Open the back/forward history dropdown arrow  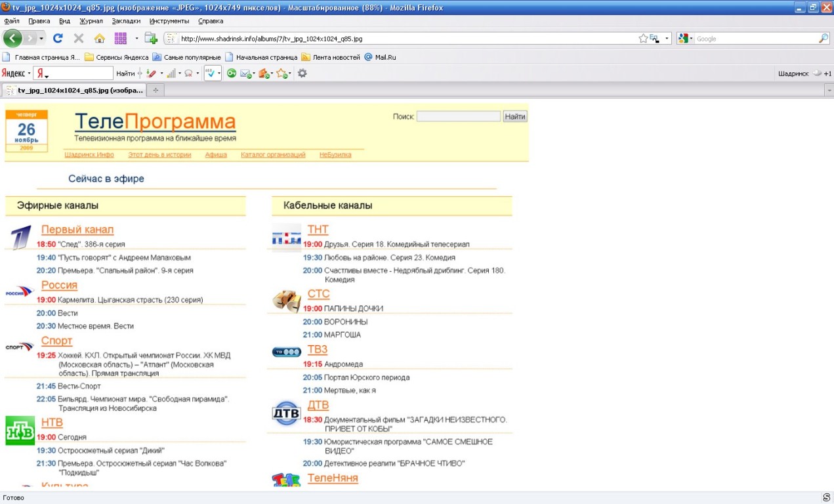click(42, 38)
